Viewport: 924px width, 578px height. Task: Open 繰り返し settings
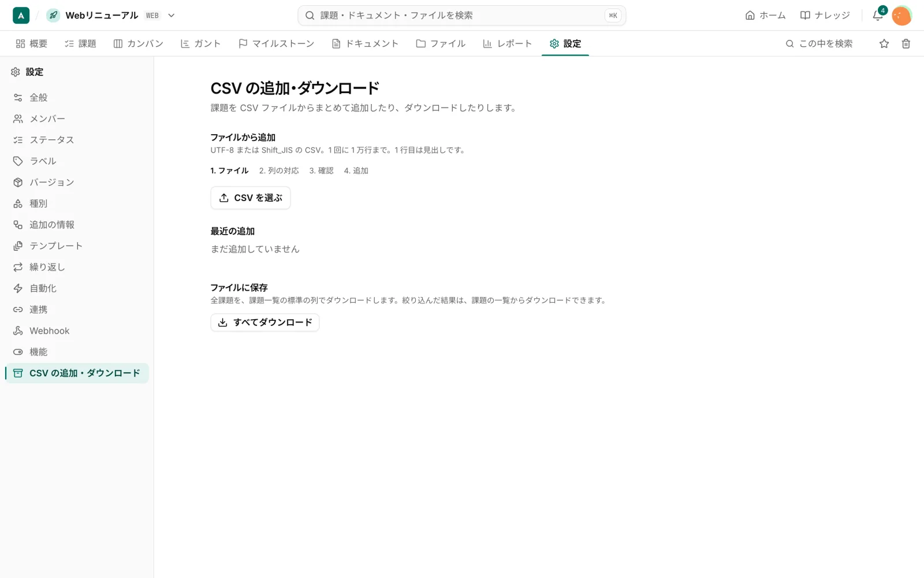click(76, 267)
